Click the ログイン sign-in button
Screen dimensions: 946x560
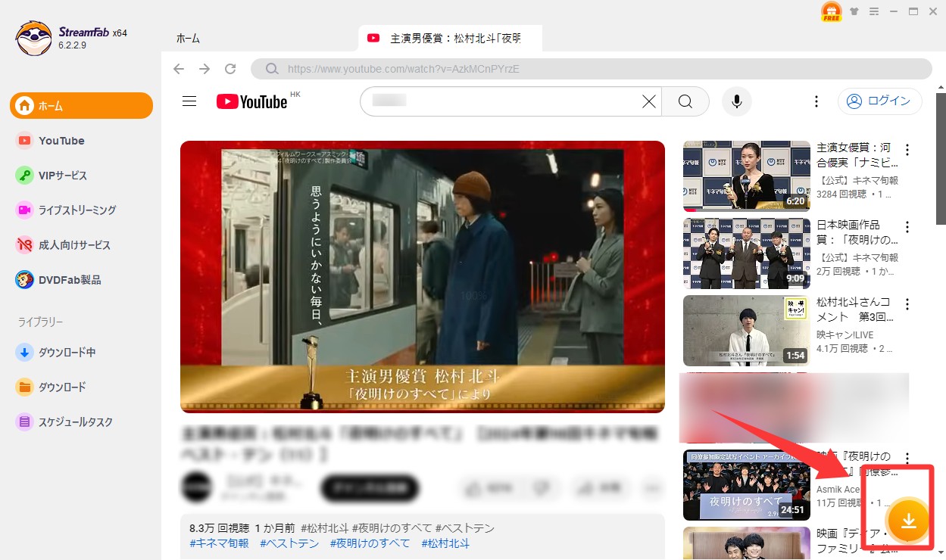coord(879,101)
